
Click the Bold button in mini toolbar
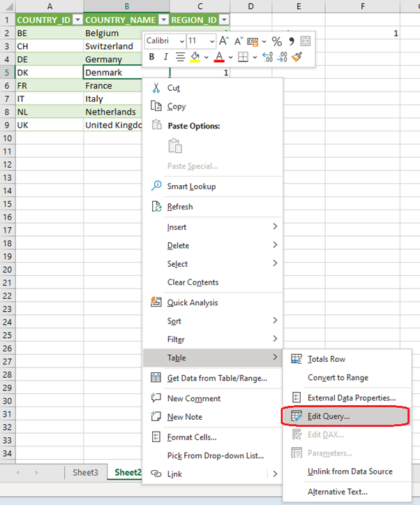151,57
